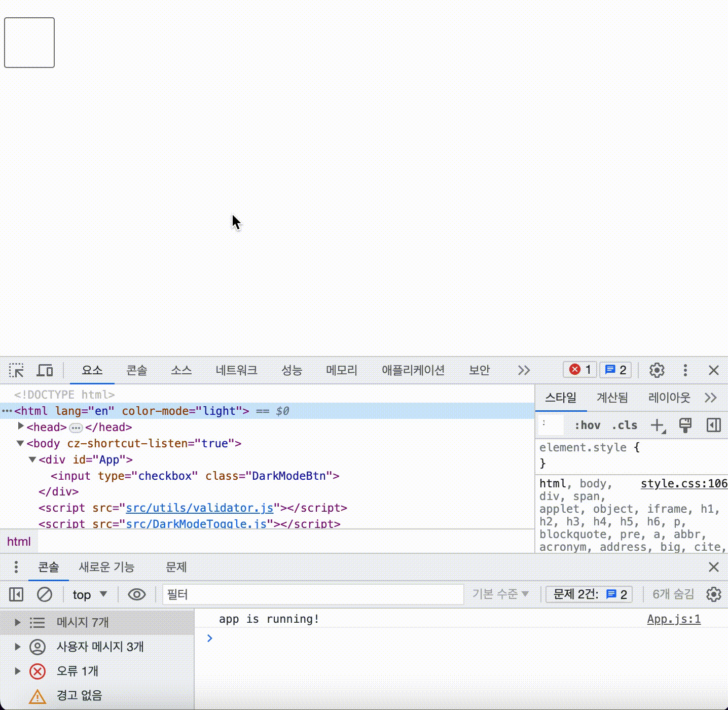728x710 pixels.
Task: Click the console 필터 input field
Action: [x=313, y=594]
